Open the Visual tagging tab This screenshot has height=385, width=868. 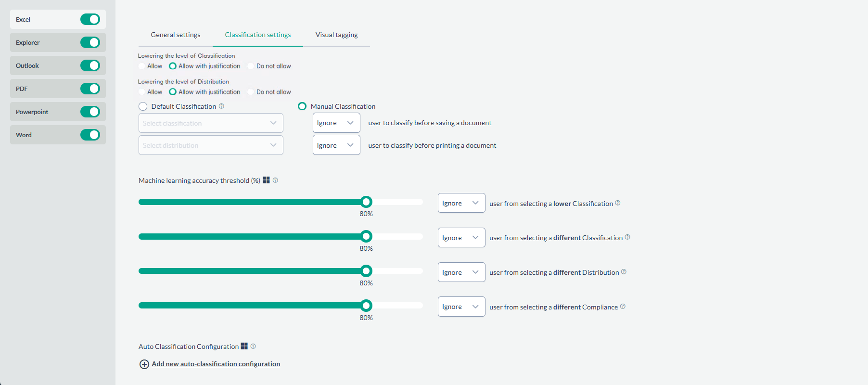(x=336, y=35)
